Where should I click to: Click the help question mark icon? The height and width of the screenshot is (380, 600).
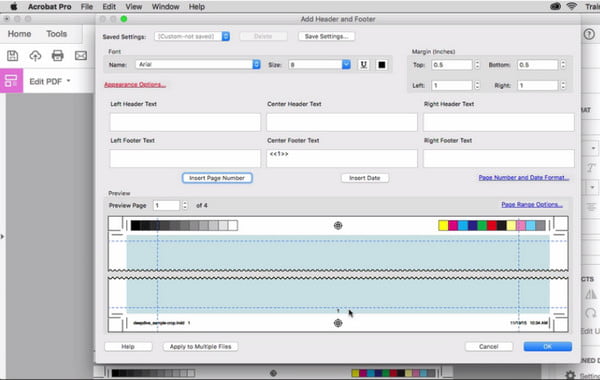(x=589, y=34)
